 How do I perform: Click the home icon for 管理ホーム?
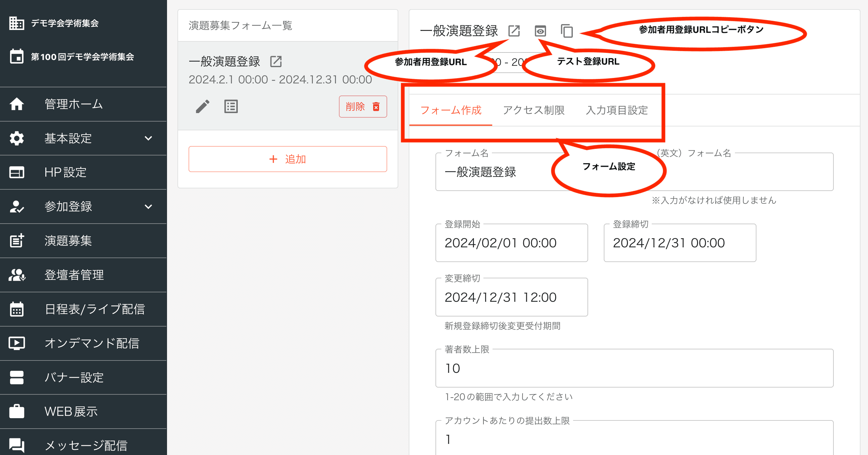click(x=17, y=104)
